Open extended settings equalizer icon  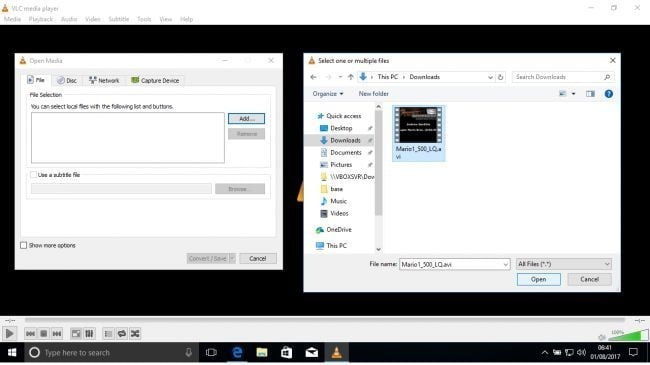[x=89, y=333]
